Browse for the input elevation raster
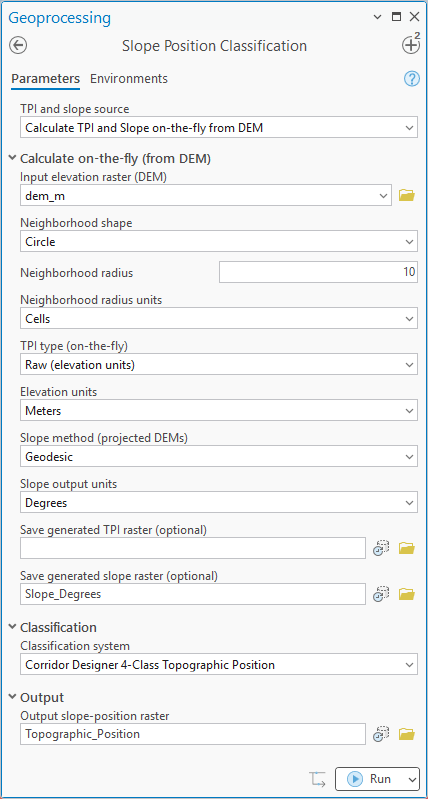Image resolution: width=428 pixels, height=799 pixels. (407, 195)
